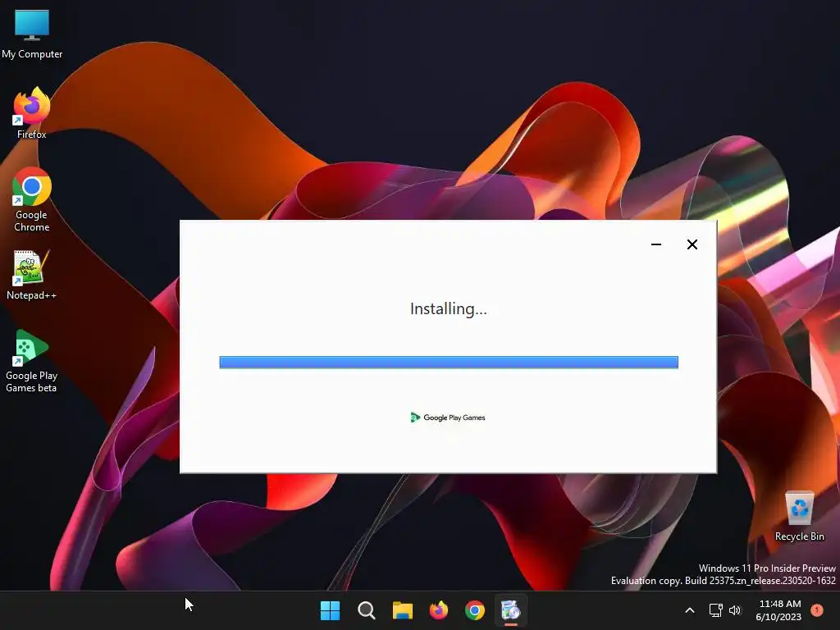Open the notification bell with one alert
This screenshot has width=840, height=630.
[x=817, y=610]
